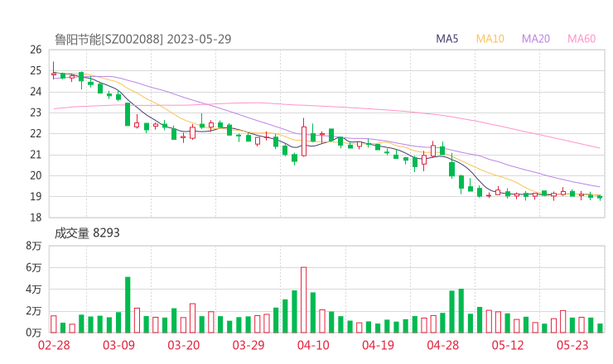Click the MA5 legend label

[x=446, y=39]
